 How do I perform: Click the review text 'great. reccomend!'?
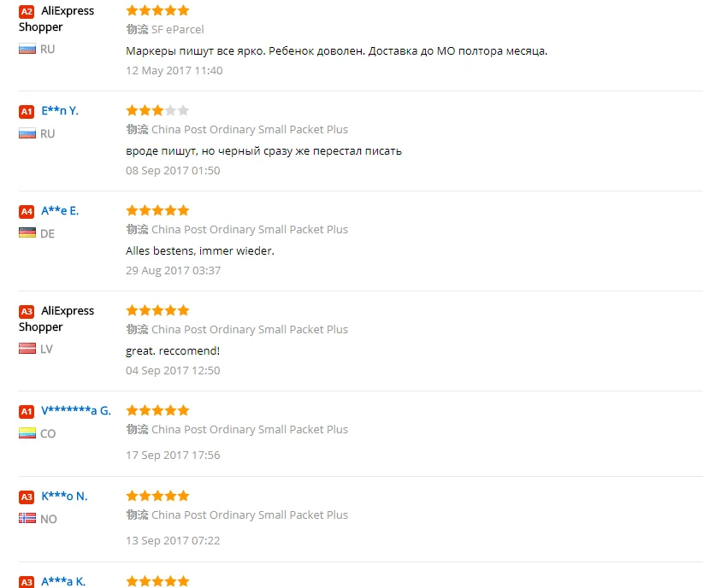pyautogui.click(x=173, y=351)
